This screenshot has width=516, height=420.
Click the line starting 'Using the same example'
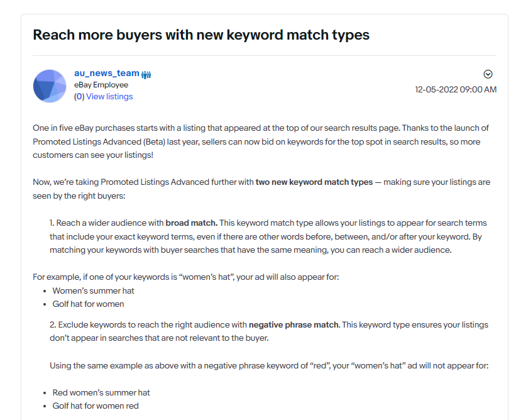269,365
